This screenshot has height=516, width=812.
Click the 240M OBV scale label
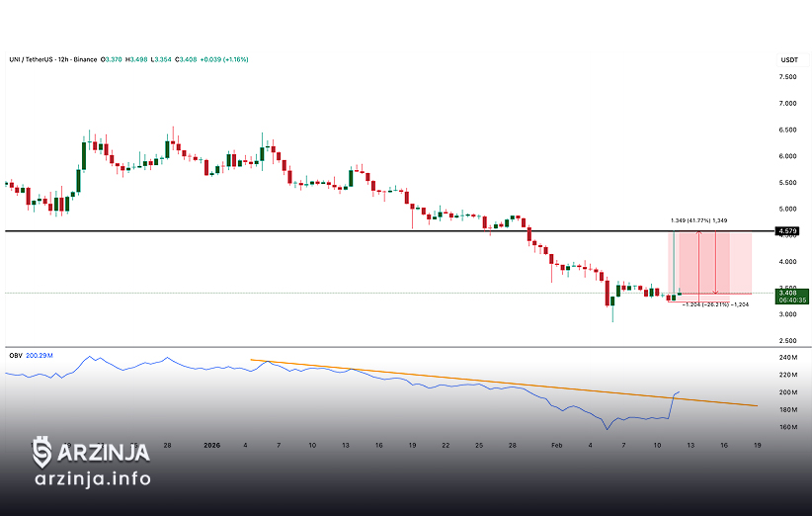click(788, 357)
